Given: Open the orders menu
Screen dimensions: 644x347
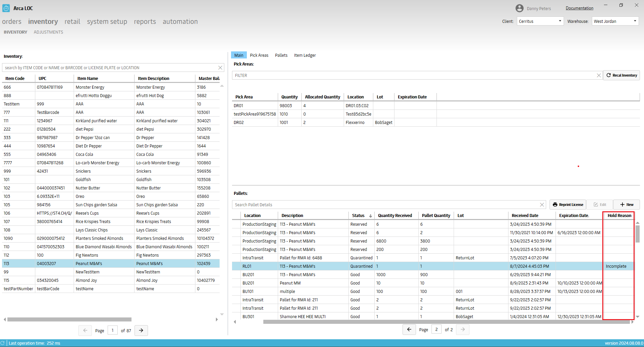Looking at the screenshot, I should point(12,21).
